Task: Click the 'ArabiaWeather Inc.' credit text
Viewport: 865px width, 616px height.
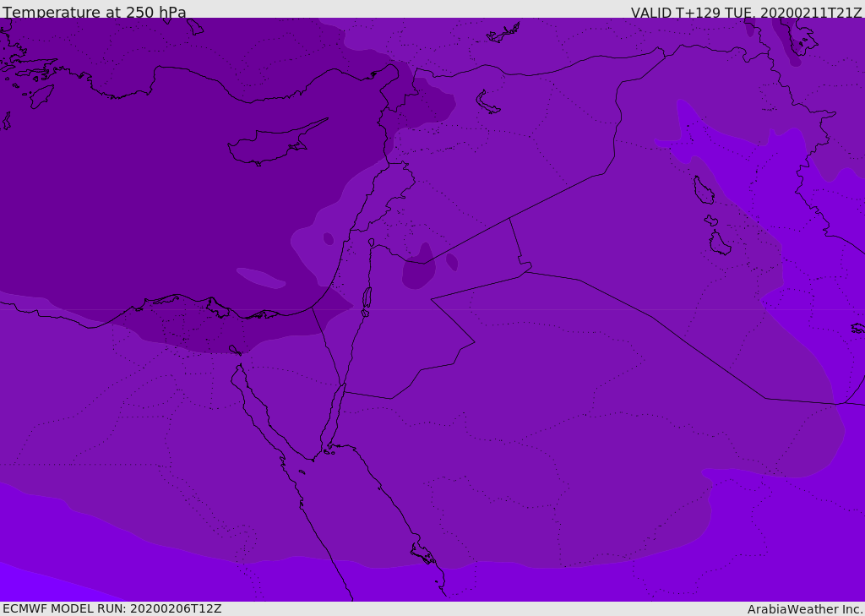Action: (x=805, y=609)
